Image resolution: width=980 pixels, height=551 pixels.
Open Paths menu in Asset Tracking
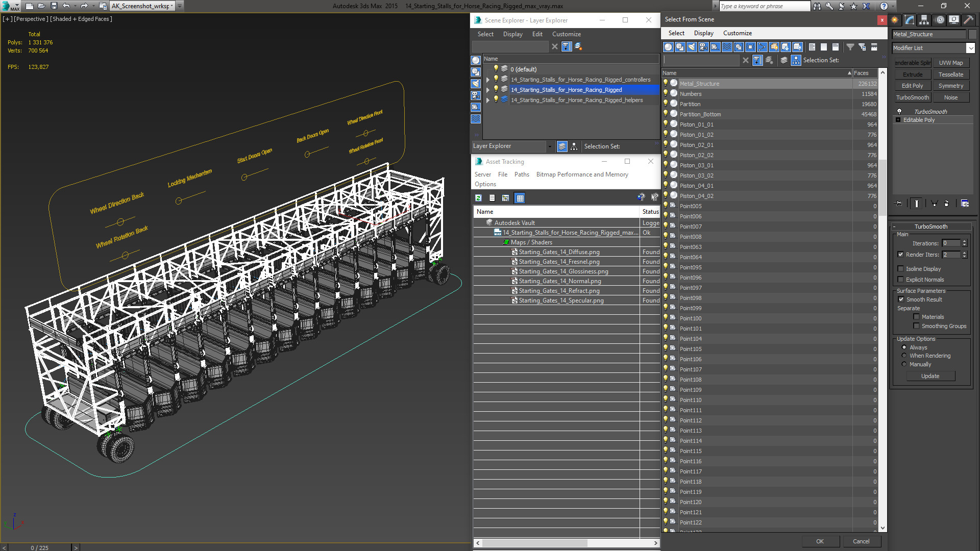click(522, 174)
